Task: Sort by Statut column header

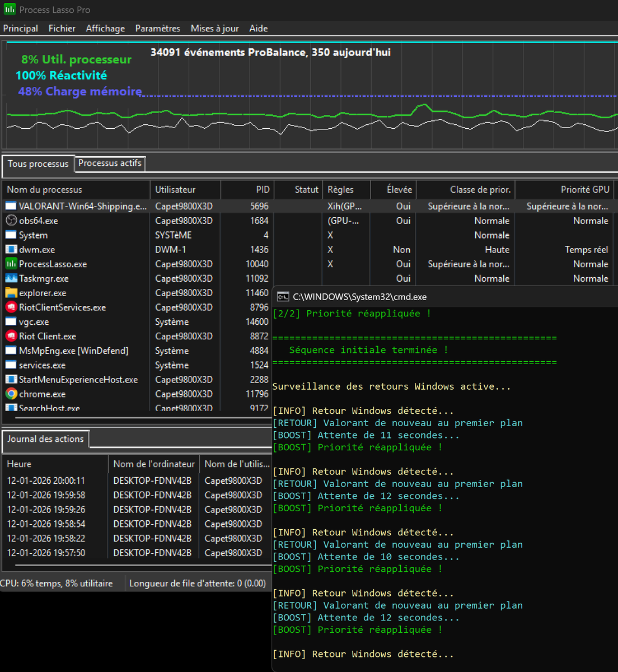Action: [x=298, y=189]
